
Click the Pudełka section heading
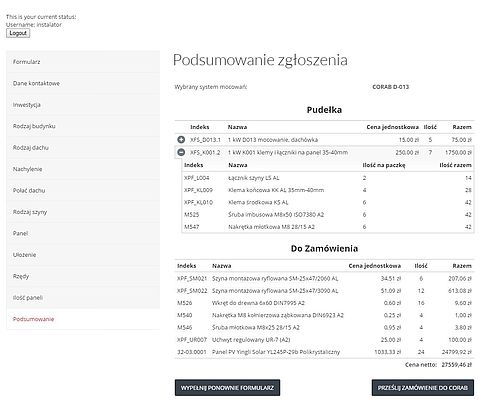pyautogui.click(x=324, y=110)
